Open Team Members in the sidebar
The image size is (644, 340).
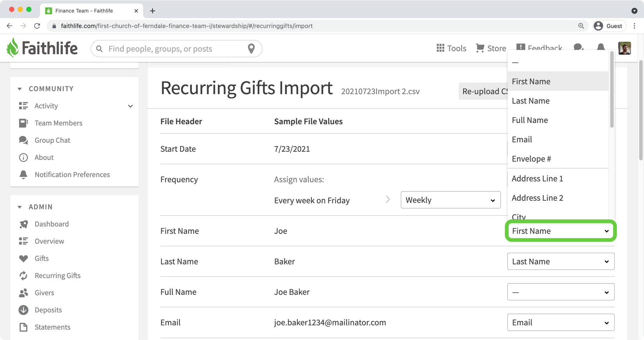pos(58,123)
